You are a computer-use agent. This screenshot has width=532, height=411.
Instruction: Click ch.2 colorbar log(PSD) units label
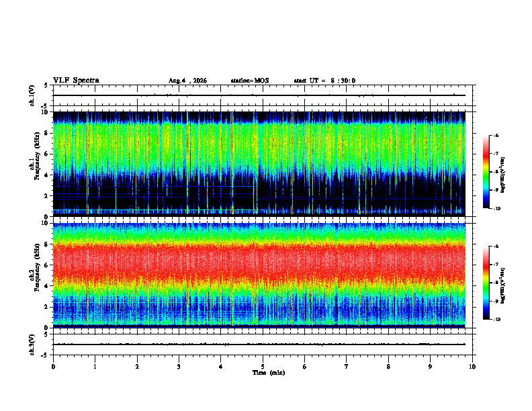click(x=503, y=285)
